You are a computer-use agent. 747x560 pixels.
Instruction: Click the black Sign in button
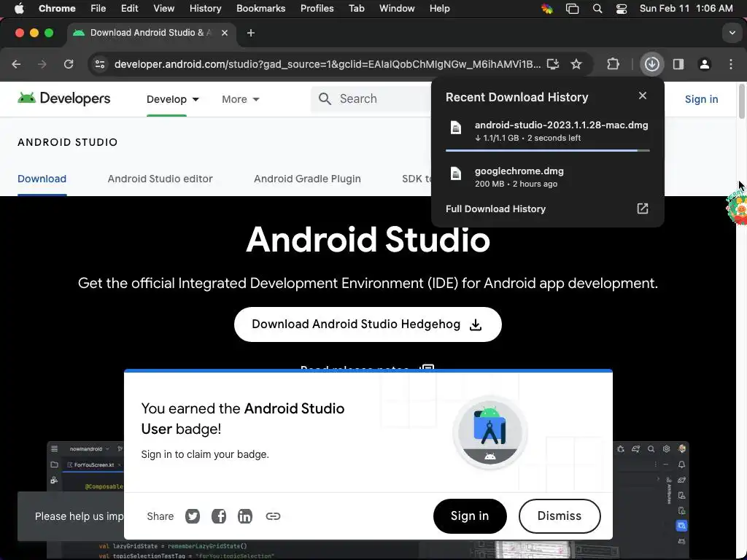coord(470,516)
